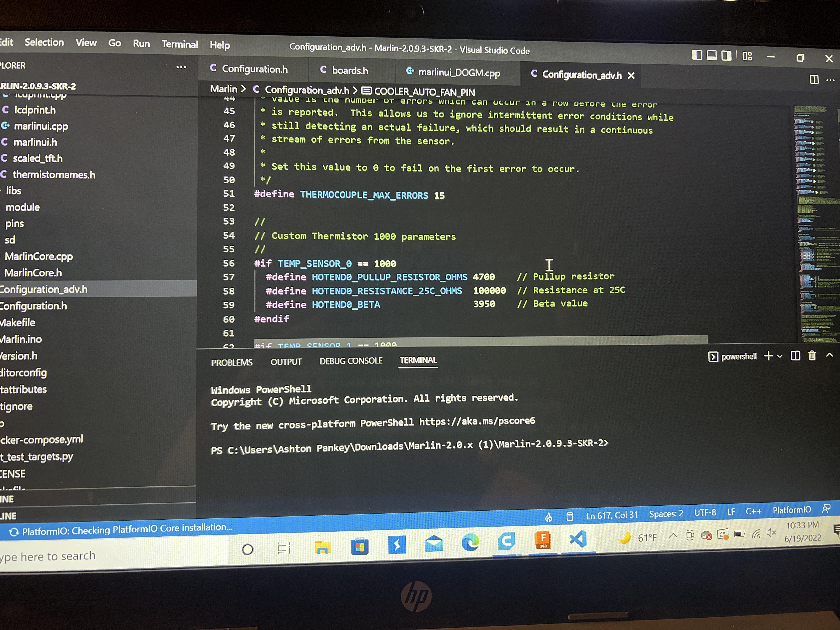
Task: Toggle panel visibility layout icon
Action: click(711, 55)
